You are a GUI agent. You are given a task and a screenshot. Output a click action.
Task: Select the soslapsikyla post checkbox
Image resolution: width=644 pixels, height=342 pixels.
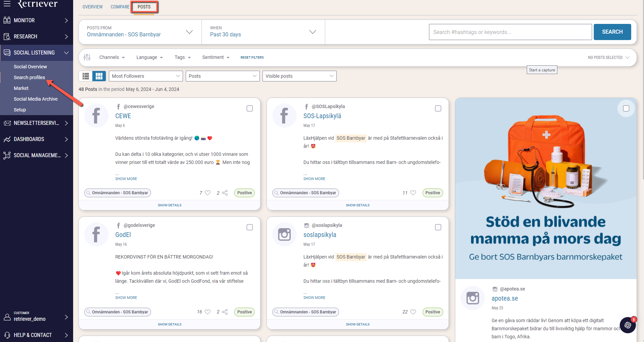point(438,227)
